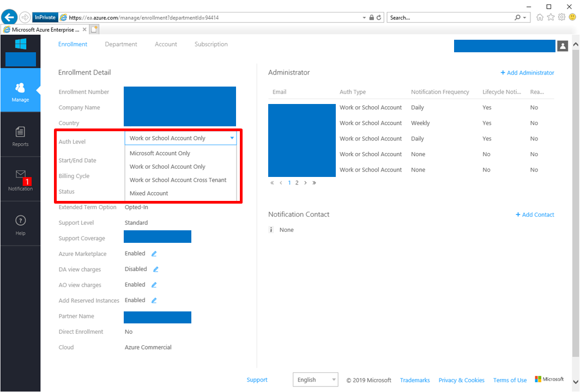Open browser home icon
The image size is (580, 392).
(540, 17)
